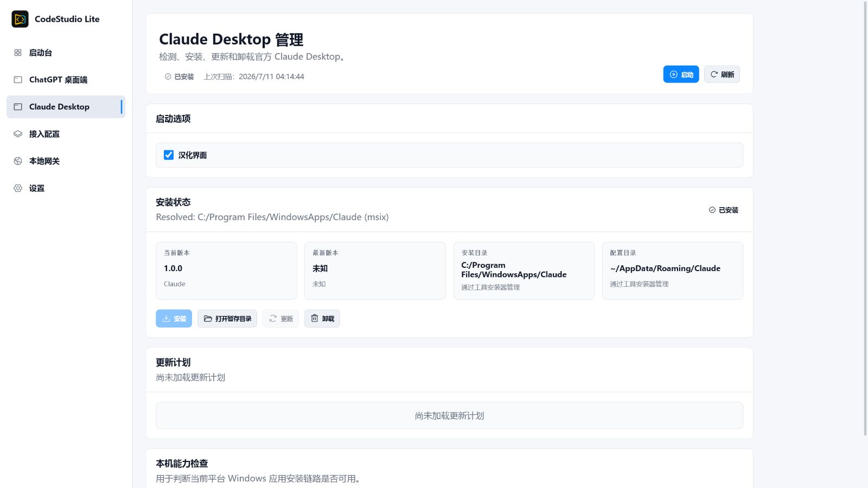
Task: Click the download icon in 安装 button
Action: 167,319
